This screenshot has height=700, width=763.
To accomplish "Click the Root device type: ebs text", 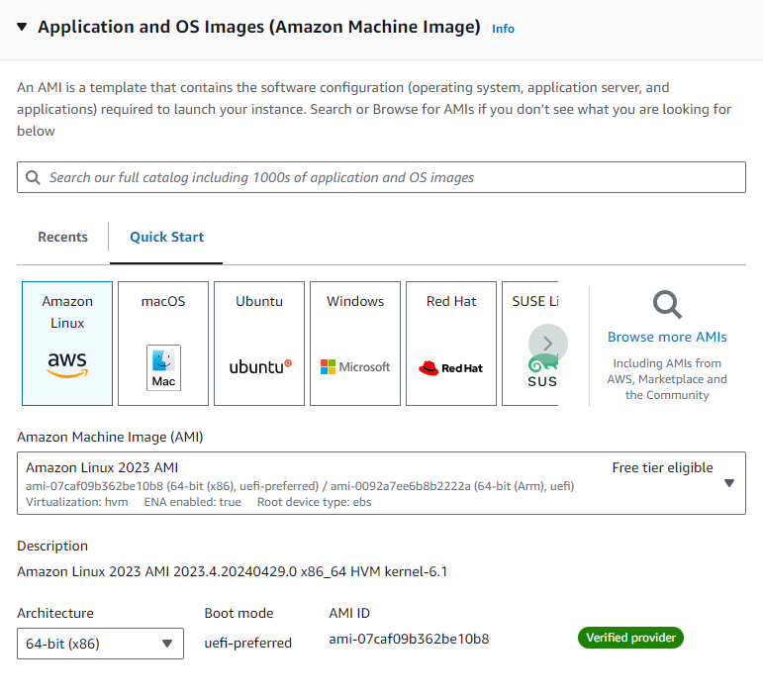I will (314, 502).
